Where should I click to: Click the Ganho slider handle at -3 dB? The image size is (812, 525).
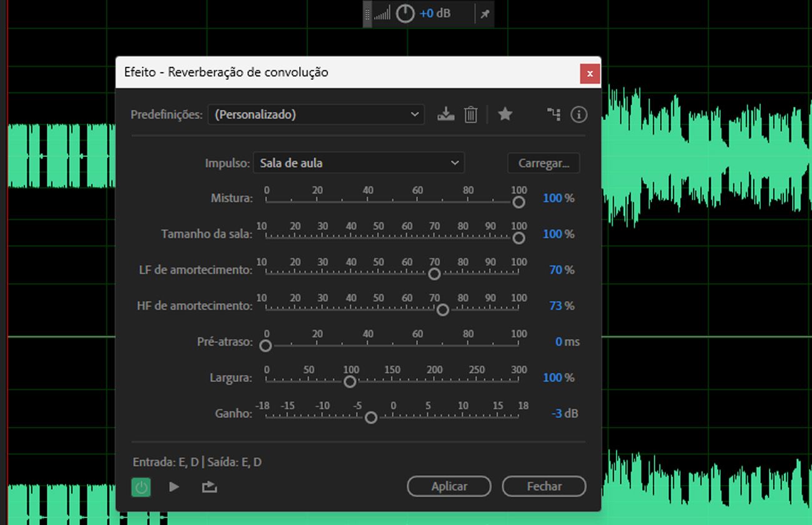click(x=370, y=417)
